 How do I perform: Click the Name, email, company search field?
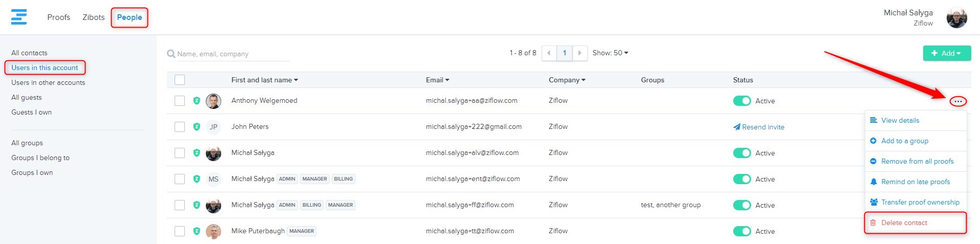[231, 54]
